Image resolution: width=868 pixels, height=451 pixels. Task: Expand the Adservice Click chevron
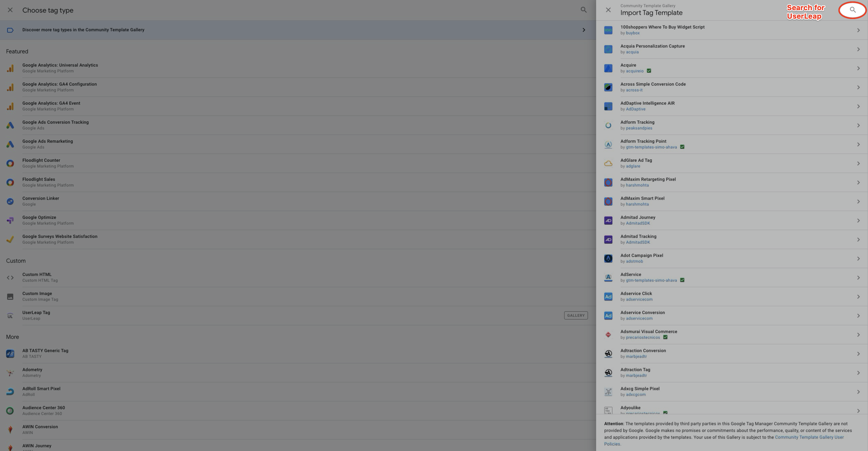(x=858, y=297)
